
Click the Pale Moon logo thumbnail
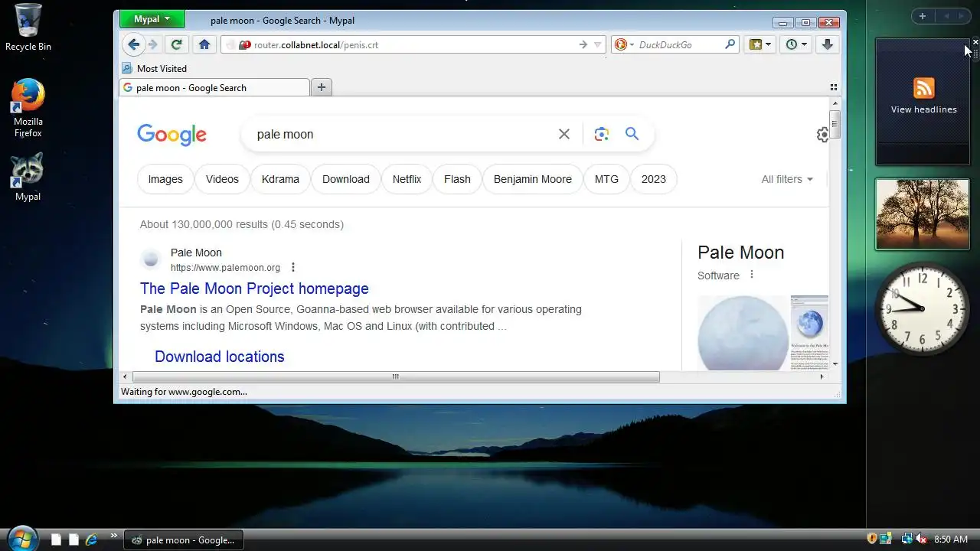pyautogui.click(x=743, y=334)
